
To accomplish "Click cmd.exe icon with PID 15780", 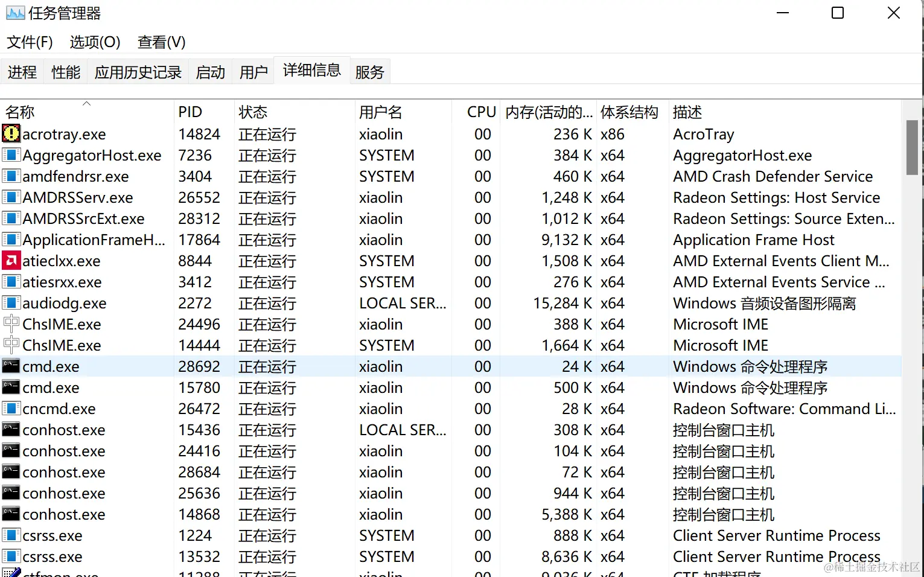I will [11, 387].
